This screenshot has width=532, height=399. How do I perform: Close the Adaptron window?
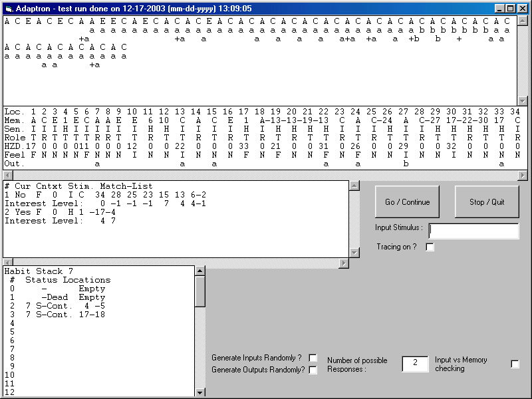(x=523, y=9)
